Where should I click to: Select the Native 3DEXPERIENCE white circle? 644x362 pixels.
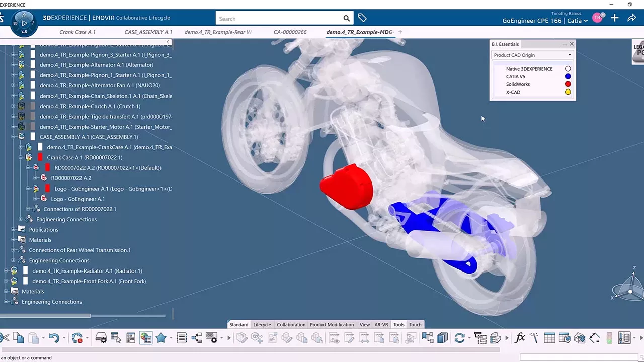pyautogui.click(x=568, y=69)
